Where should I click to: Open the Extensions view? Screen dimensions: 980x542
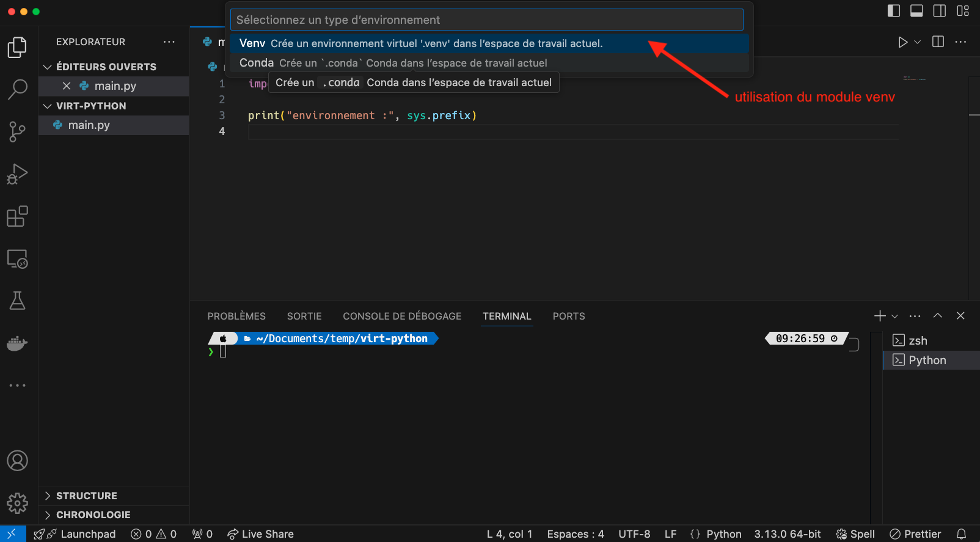[x=17, y=216]
